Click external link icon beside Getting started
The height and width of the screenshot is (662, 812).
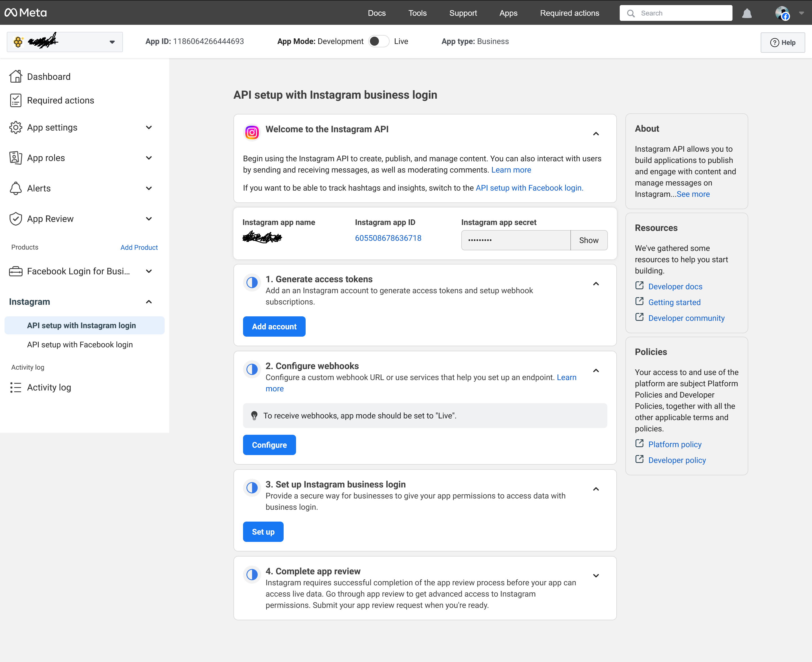pos(640,302)
